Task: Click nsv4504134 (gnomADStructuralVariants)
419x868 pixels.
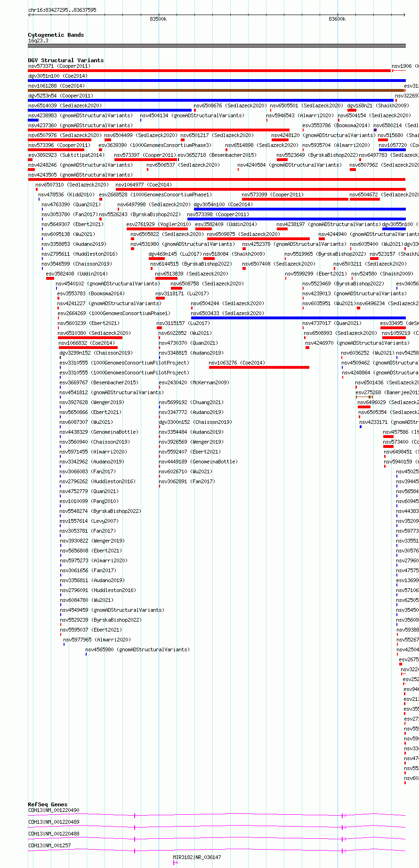Action: (x=192, y=115)
